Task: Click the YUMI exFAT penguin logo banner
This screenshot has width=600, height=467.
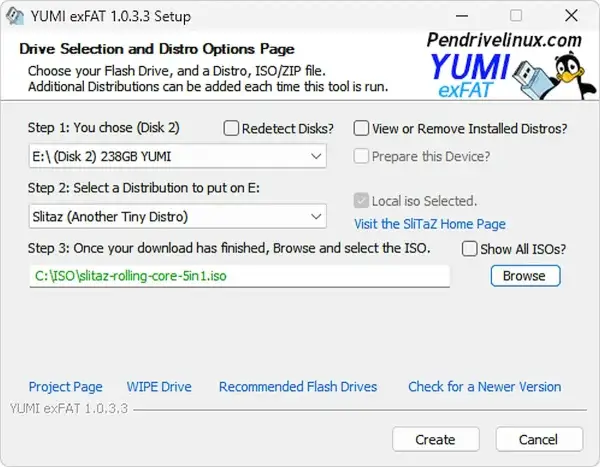Action: pyautogui.click(x=510, y=66)
